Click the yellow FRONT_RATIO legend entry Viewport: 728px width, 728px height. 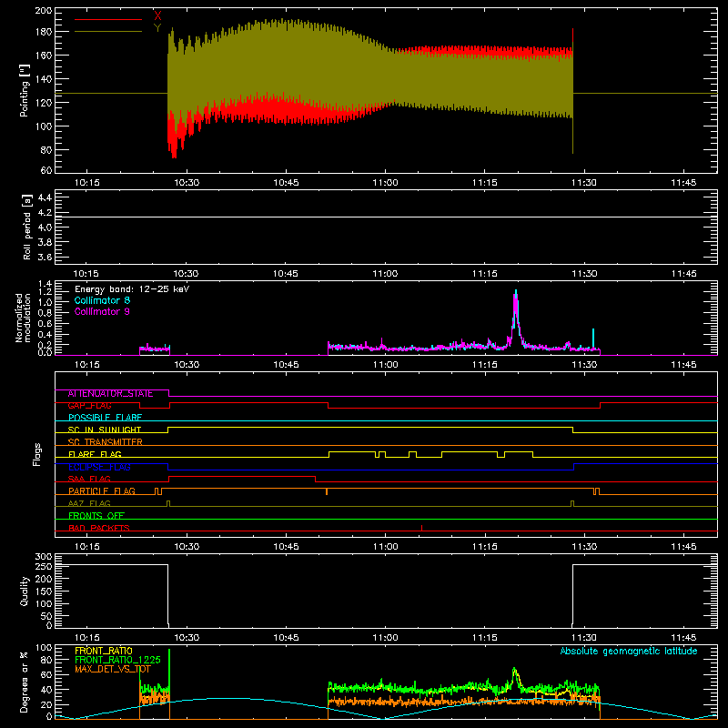tap(104, 651)
